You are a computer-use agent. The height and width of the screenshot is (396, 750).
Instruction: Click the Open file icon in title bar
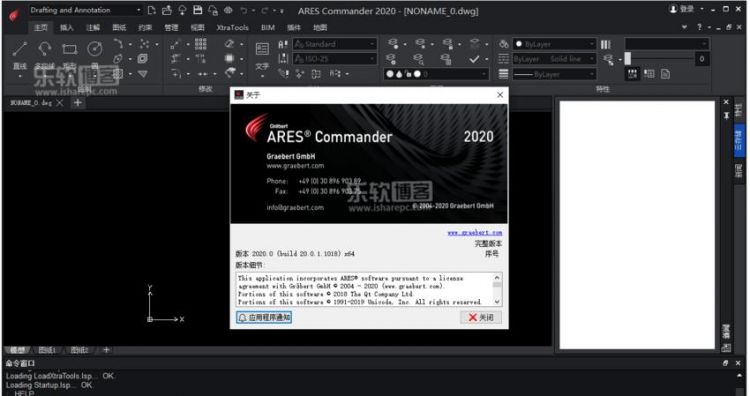pyautogui.click(x=166, y=10)
